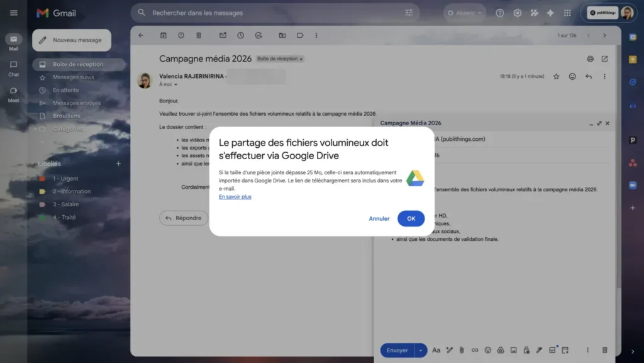The width and height of the screenshot is (644, 363).
Task: Open Messages envoyés folder
Action: coord(78,103)
